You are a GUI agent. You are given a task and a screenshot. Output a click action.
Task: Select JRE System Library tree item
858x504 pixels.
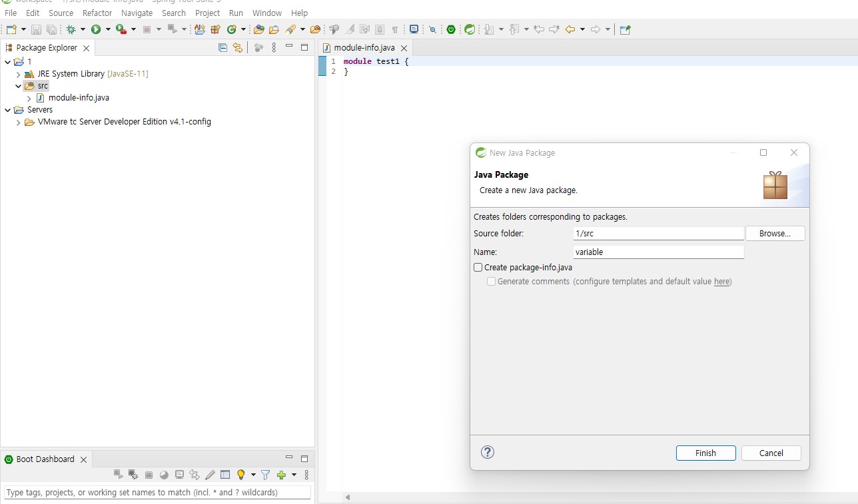(x=93, y=74)
